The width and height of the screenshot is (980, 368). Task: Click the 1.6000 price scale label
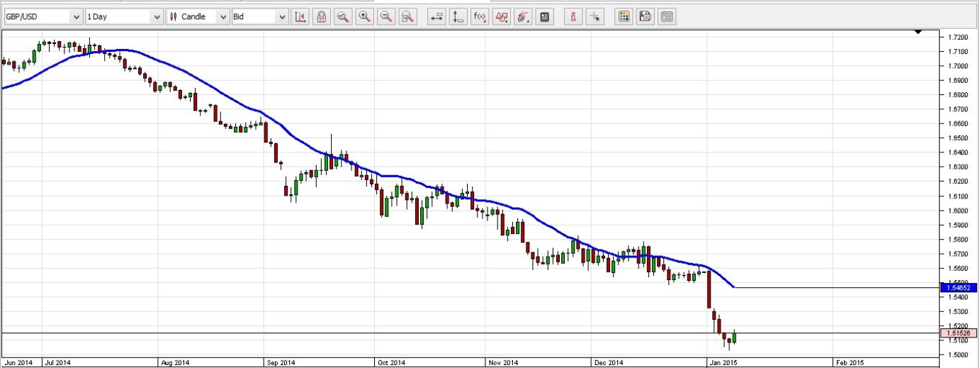(957, 211)
